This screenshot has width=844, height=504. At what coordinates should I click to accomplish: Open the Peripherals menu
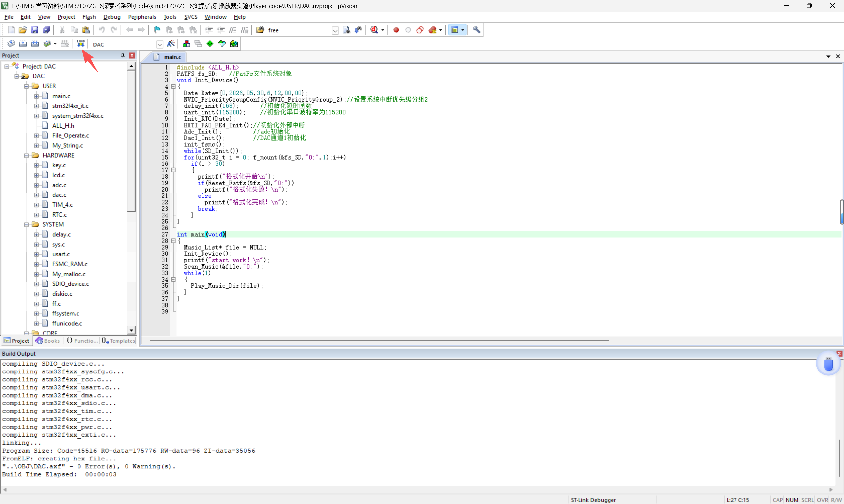pos(142,17)
